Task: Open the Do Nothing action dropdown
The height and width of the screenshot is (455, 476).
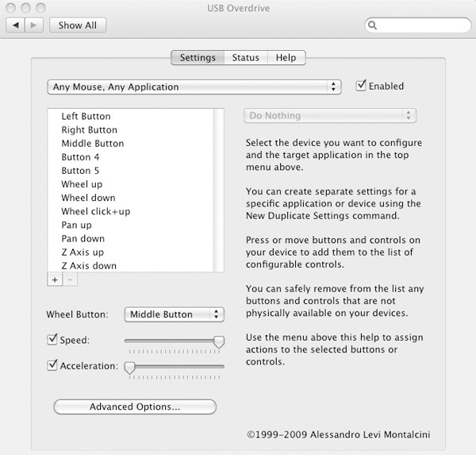Action: 330,115
